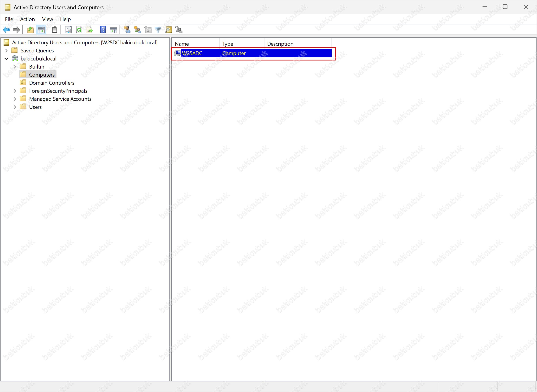537x392 pixels.
Task: Select Managed Service Accounts in tree
Action: coord(60,99)
